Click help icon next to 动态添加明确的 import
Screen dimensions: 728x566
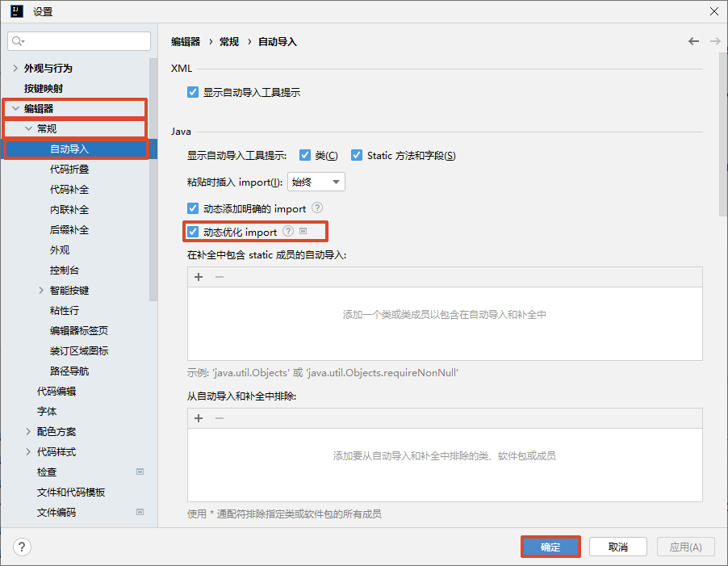pos(316,208)
